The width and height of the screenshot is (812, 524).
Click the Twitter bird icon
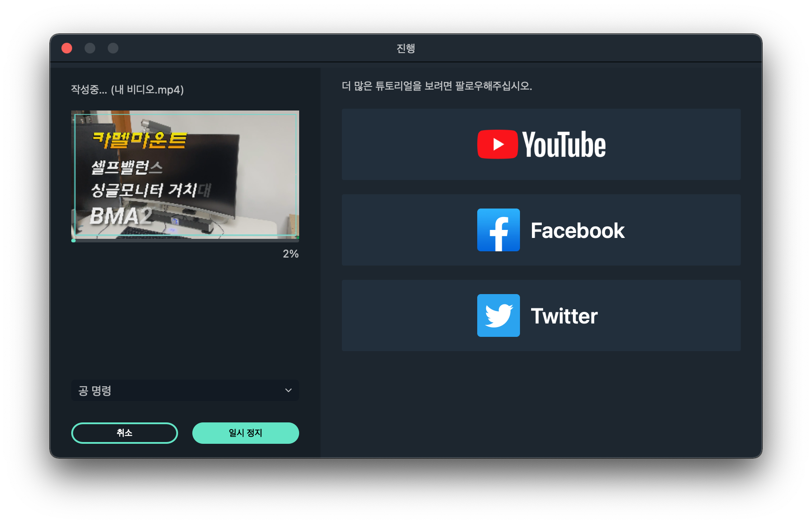[499, 315]
